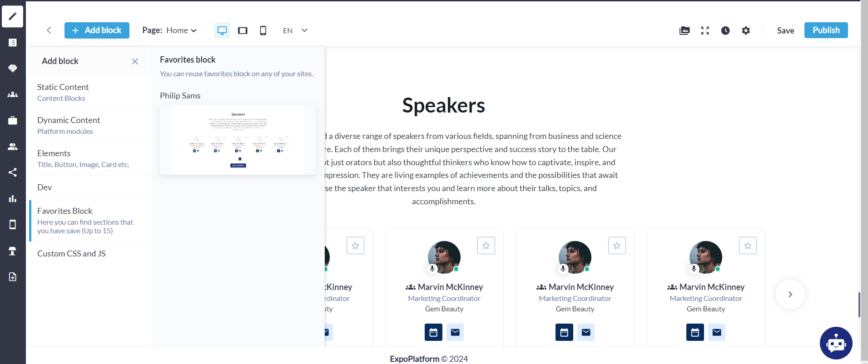Open the EN language dropdown
The image size is (868, 364).
point(295,30)
